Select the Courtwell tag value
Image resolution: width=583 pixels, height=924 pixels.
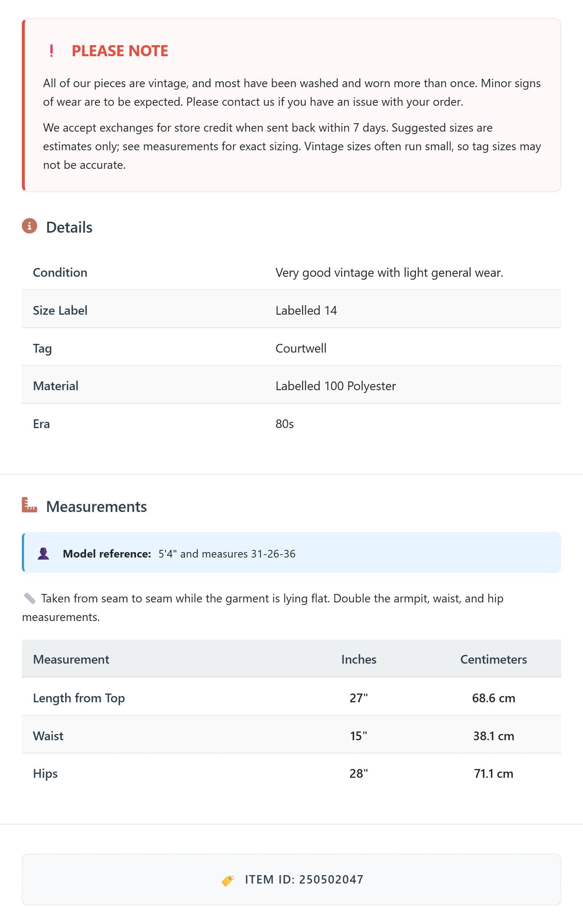click(x=301, y=348)
